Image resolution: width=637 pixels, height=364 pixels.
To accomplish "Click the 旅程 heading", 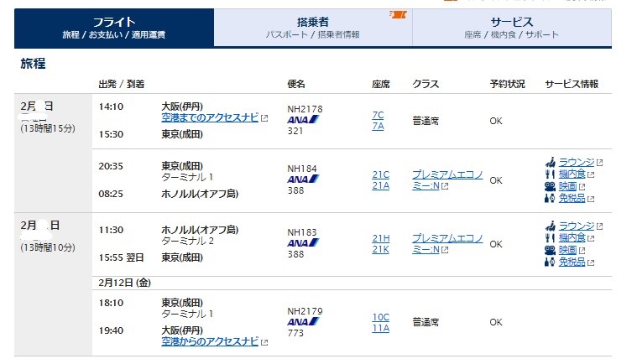I will [x=33, y=64].
